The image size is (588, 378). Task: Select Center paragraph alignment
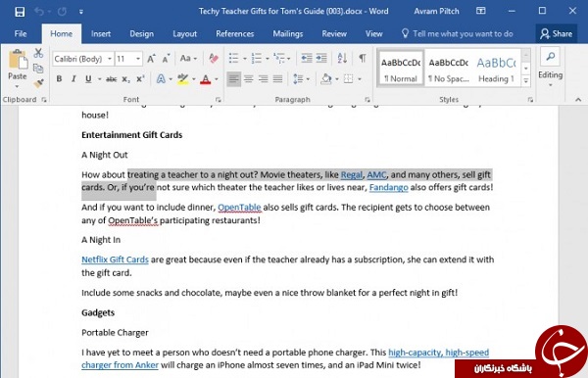(249, 79)
